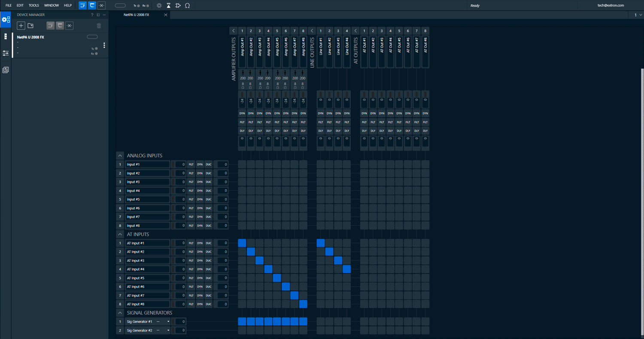Collapse the AT OUTPUTS column group
The width and height of the screenshot is (644, 339).
[x=355, y=31]
